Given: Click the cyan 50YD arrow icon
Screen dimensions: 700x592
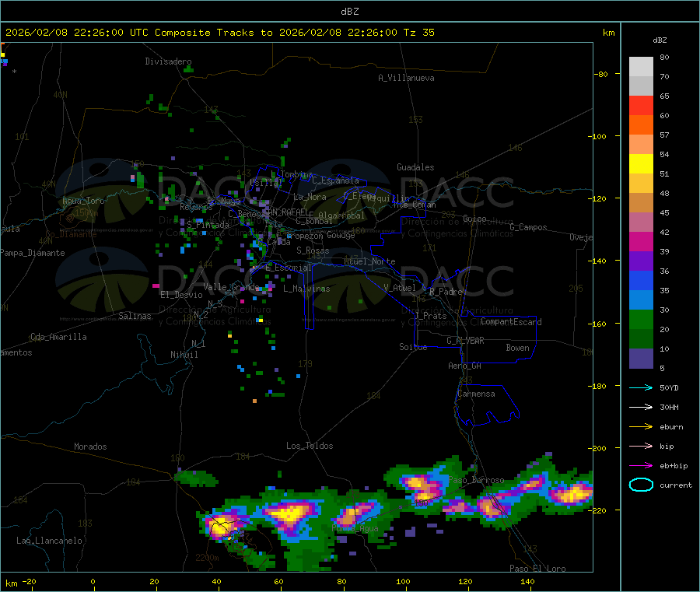Looking at the screenshot, I should [641, 387].
